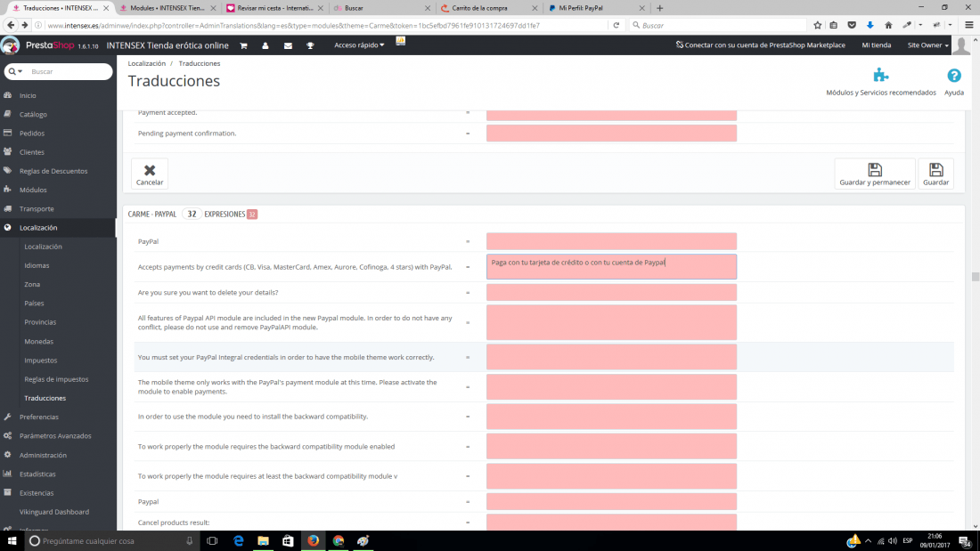Screen dimensions: 980x551
Task: Open Pedidos in the sidebar
Action: (32, 133)
